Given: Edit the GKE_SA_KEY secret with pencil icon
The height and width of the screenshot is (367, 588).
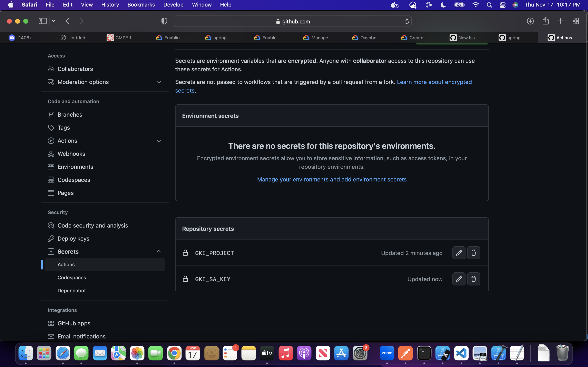Looking at the screenshot, I should (459, 279).
